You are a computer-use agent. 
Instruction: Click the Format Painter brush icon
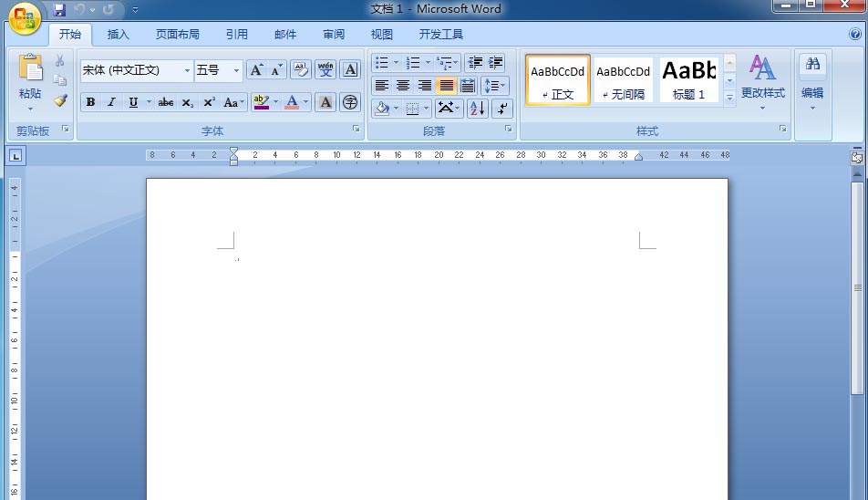point(59,101)
